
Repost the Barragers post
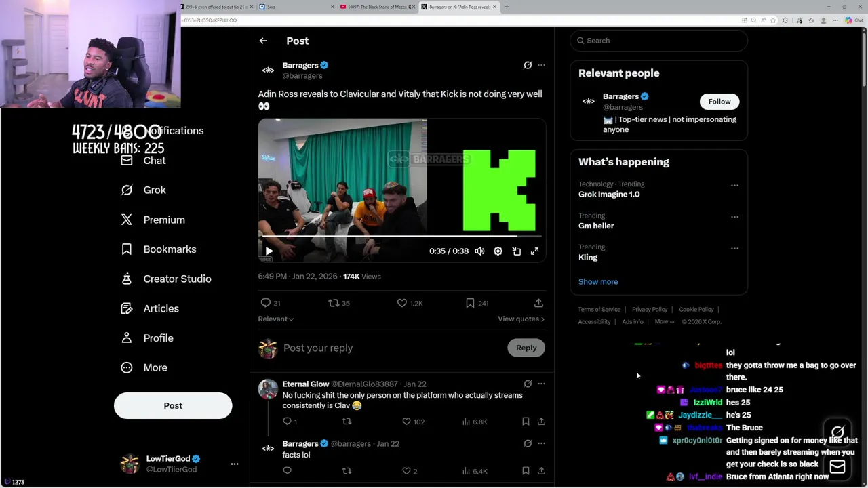[333, 303]
